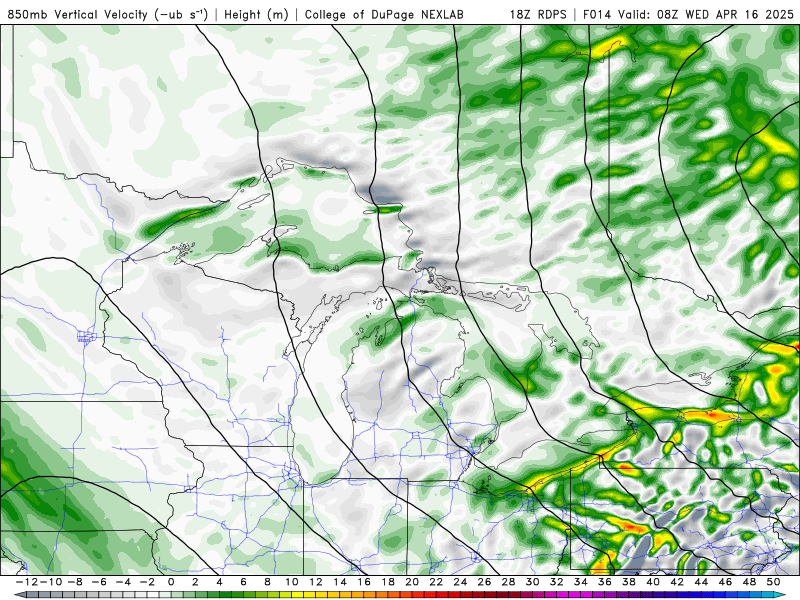The width and height of the screenshot is (800, 600).
Task: Click the '48' color scale label
Action: point(749,582)
